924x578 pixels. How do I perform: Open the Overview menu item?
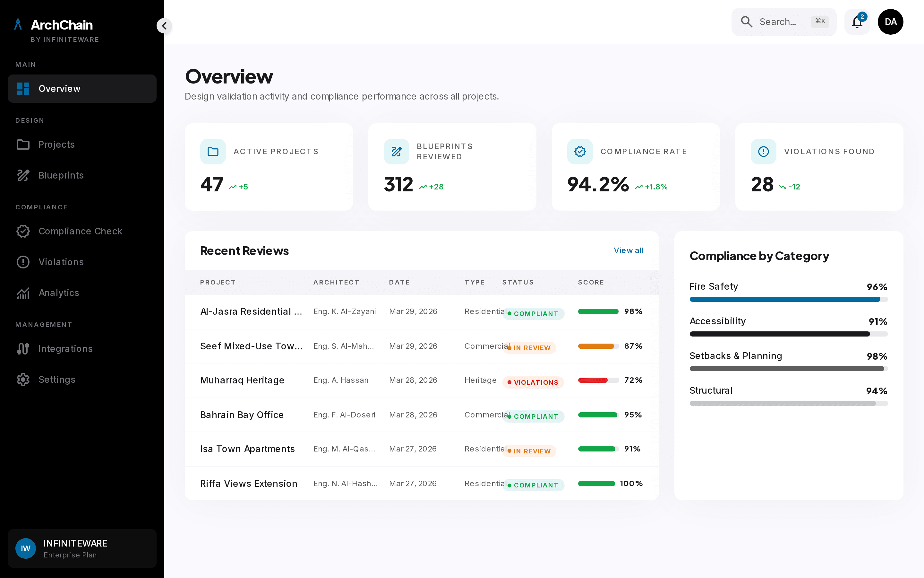[x=82, y=89]
